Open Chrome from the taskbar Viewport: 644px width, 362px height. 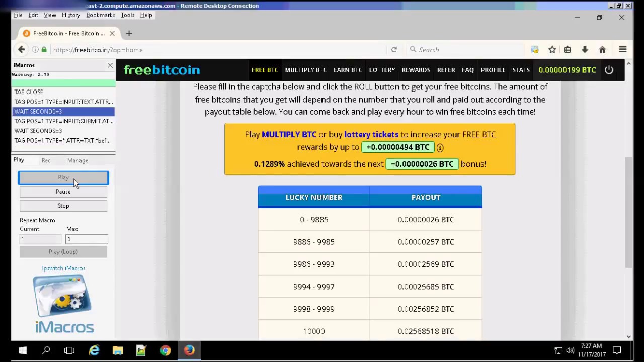coord(165,350)
